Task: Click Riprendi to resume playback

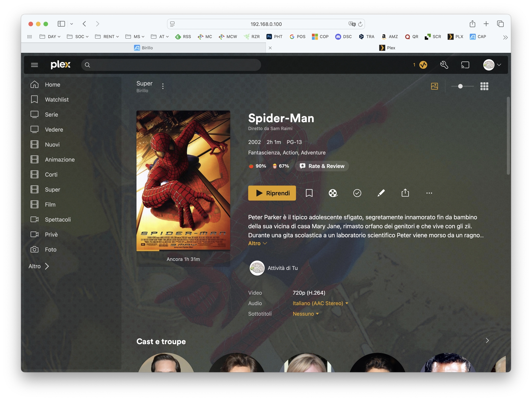Action: [x=272, y=193]
